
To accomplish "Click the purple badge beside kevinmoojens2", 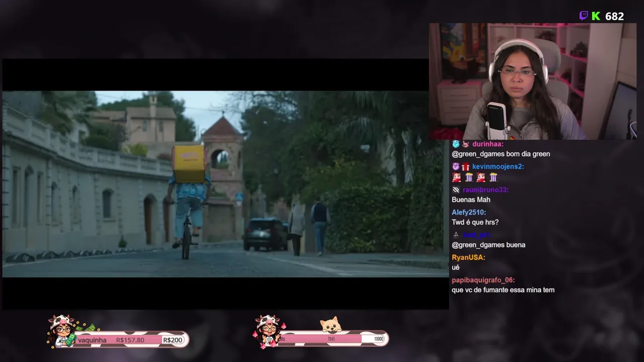I will click(455, 167).
